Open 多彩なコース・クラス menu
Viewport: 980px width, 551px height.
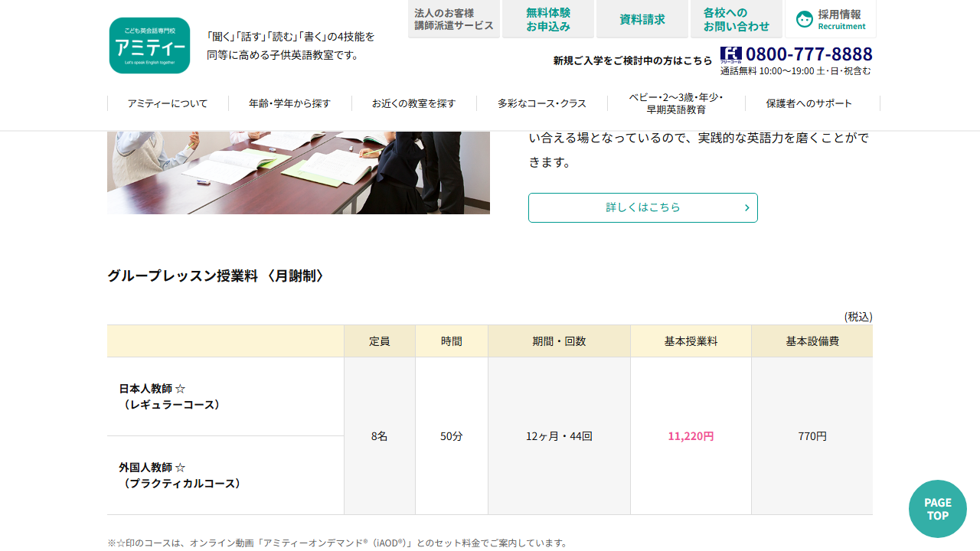coord(542,103)
